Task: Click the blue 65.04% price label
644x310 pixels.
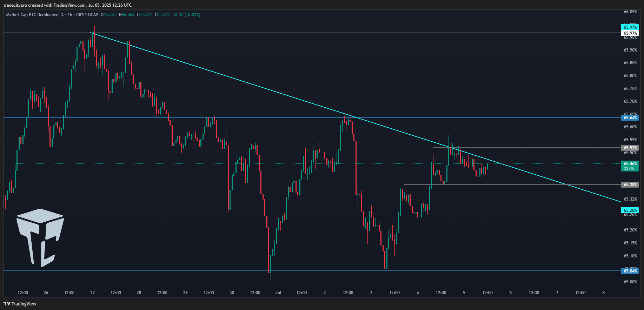Action: pyautogui.click(x=630, y=271)
